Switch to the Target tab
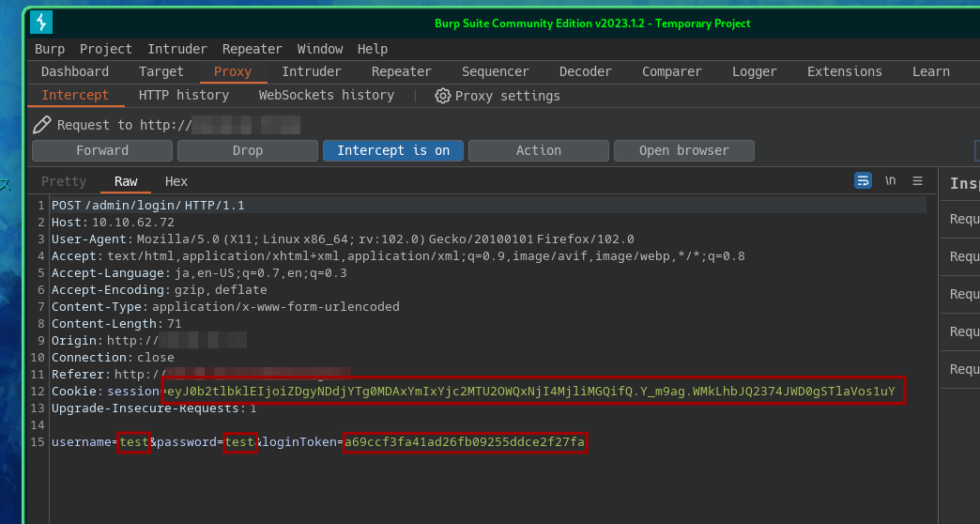Screen dimensions: 980x524 coord(161,72)
